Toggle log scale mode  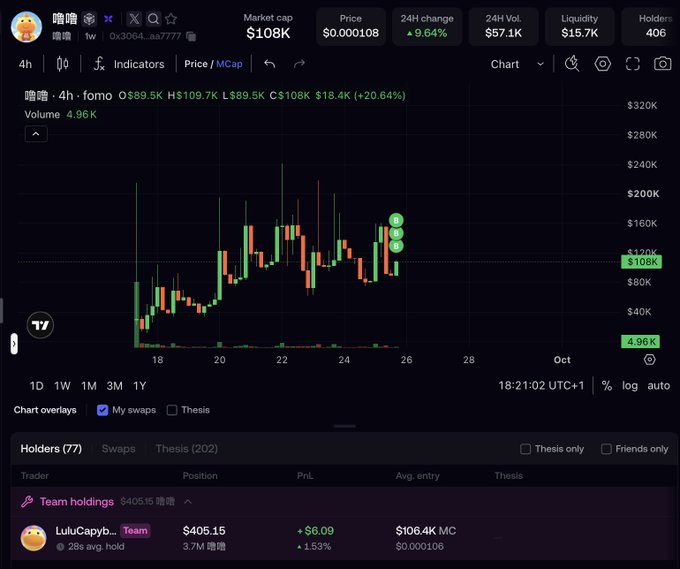(x=630, y=385)
